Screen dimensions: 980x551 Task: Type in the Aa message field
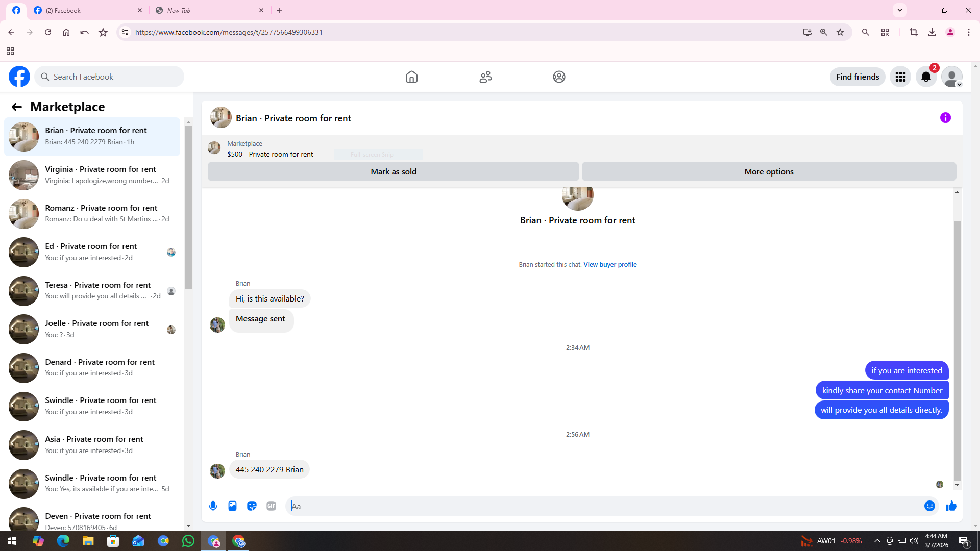pos(602,506)
